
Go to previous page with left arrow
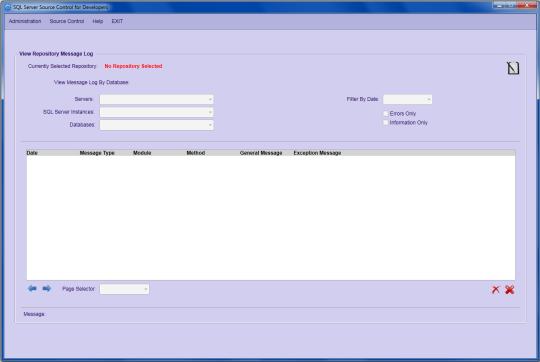point(32,288)
